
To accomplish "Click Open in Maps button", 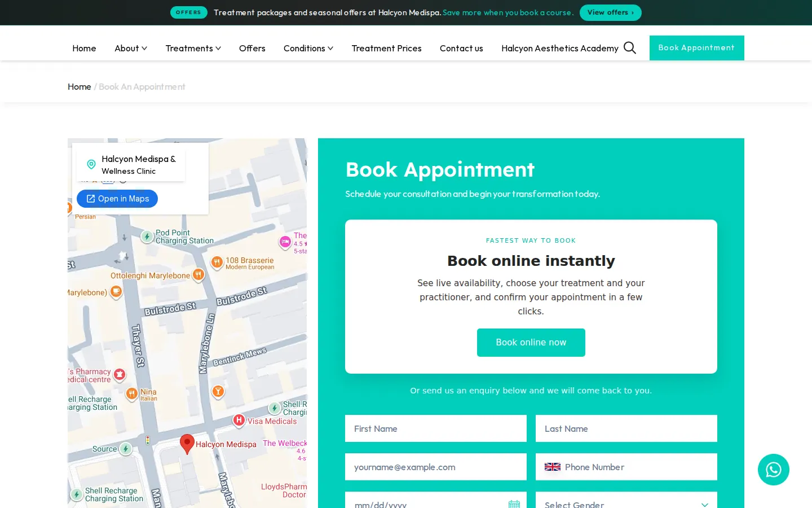I will (x=117, y=199).
